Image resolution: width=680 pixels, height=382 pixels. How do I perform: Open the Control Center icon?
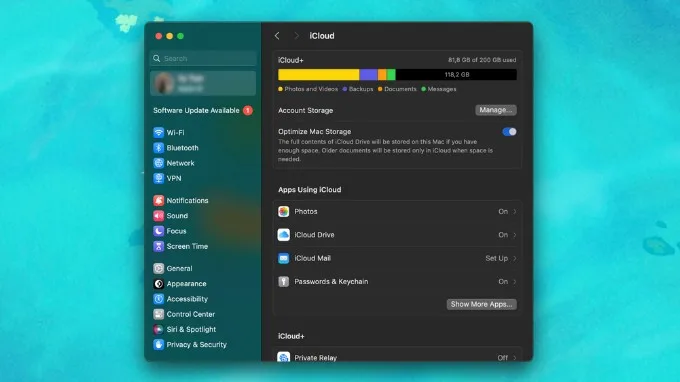159,314
